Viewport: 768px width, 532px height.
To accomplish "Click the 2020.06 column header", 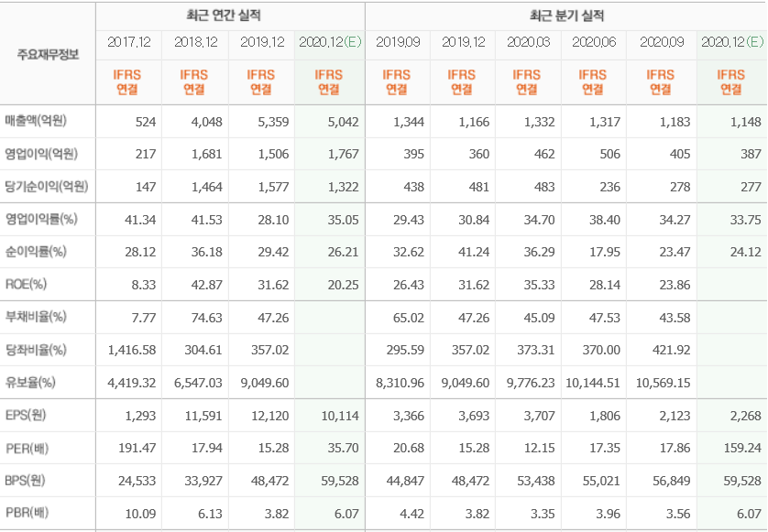I will (594, 42).
